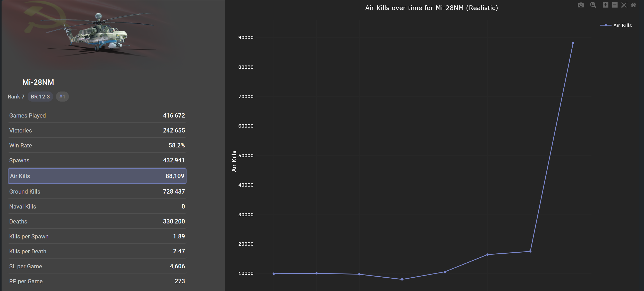The height and width of the screenshot is (291, 644).
Task: Select the Games Played stat row
Action: tap(97, 115)
